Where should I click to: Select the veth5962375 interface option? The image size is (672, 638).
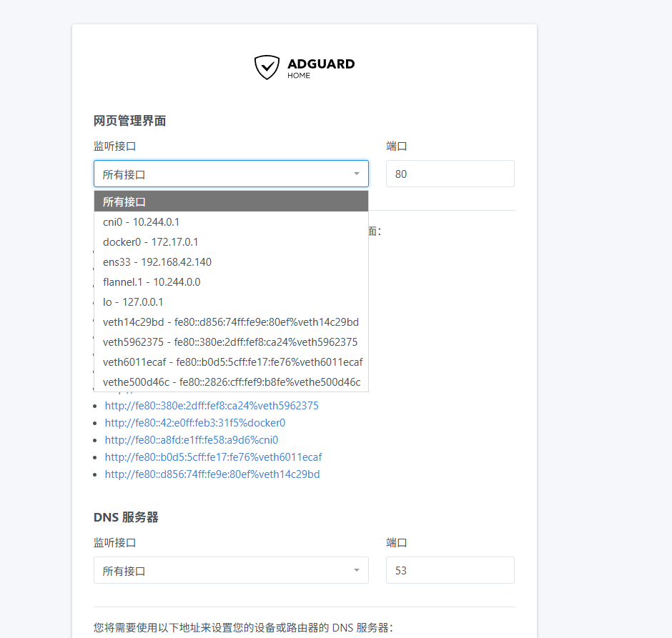point(231,342)
